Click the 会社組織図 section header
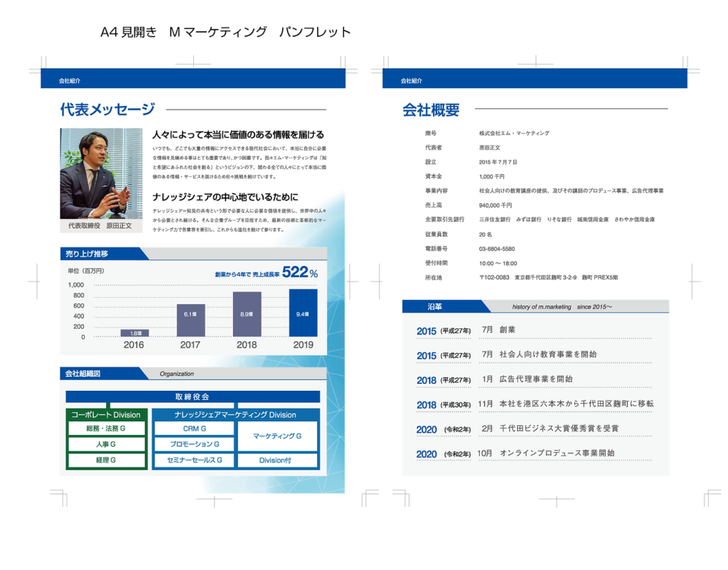 (84, 373)
